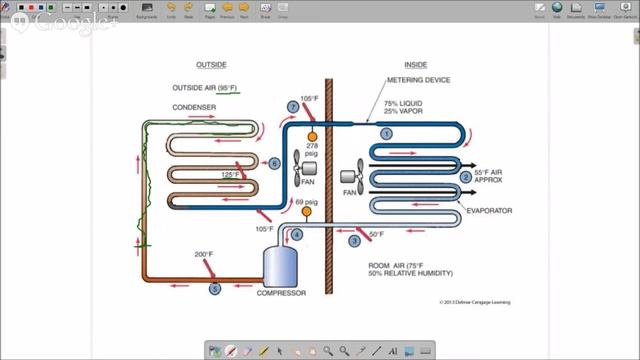Click the "METERING DEVICE" label
Screen dimensions: 640x360
[418, 80]
